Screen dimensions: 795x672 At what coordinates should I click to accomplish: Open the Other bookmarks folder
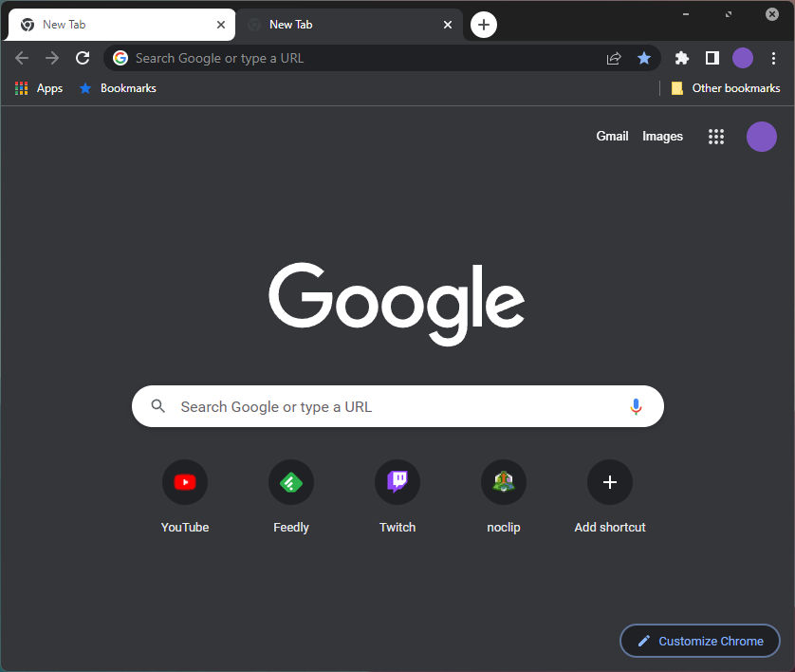coord(726,88)
